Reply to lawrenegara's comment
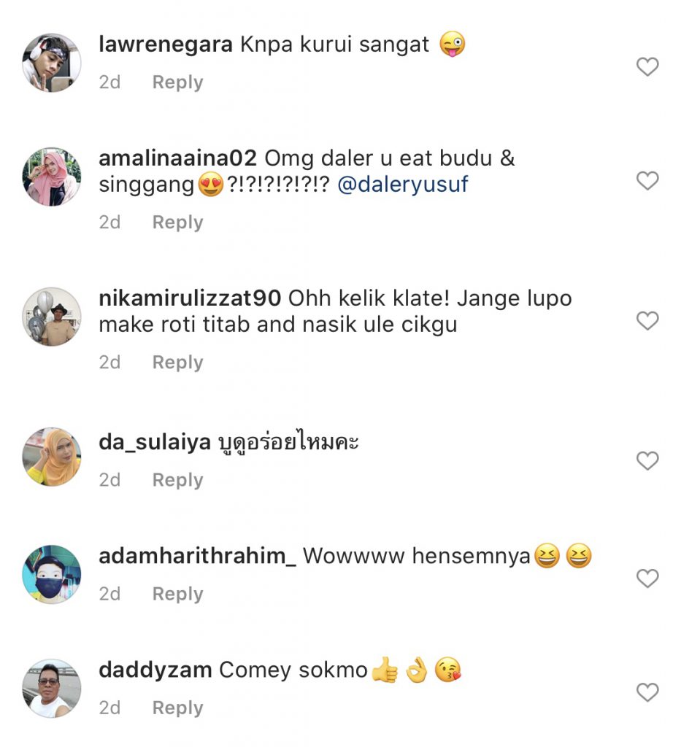 [177, 82]
